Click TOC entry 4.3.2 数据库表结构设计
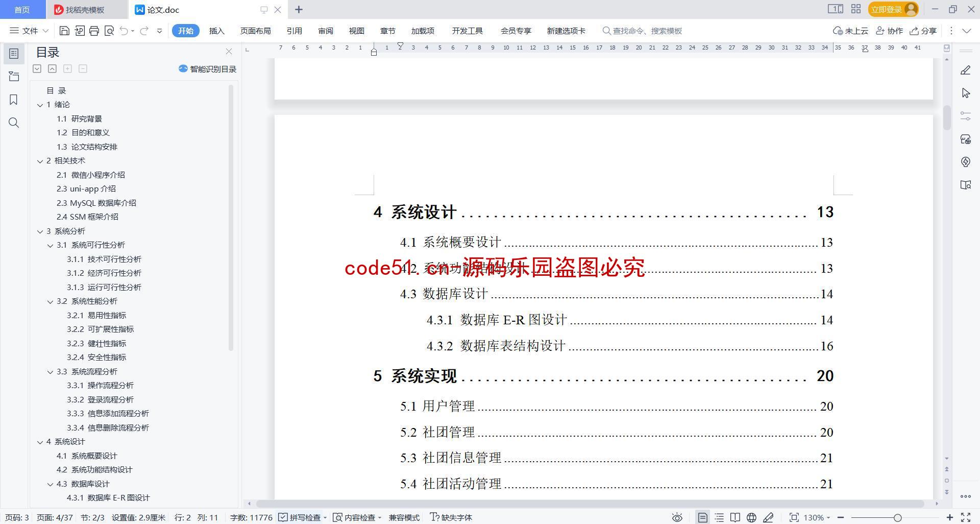 (630, 346)
